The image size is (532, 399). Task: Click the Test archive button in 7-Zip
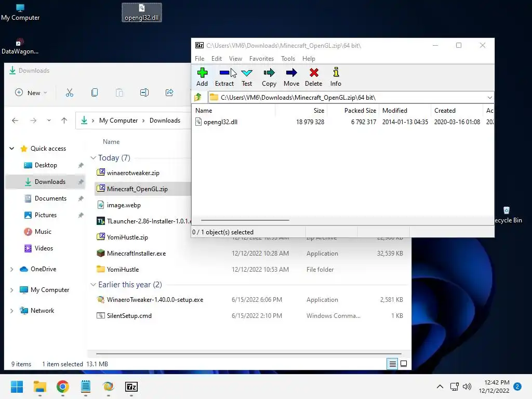coord(247,77)
